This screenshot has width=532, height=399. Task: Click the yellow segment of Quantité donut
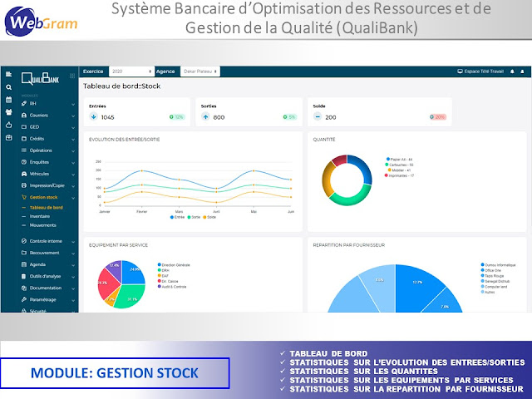(x=327, y=179)
